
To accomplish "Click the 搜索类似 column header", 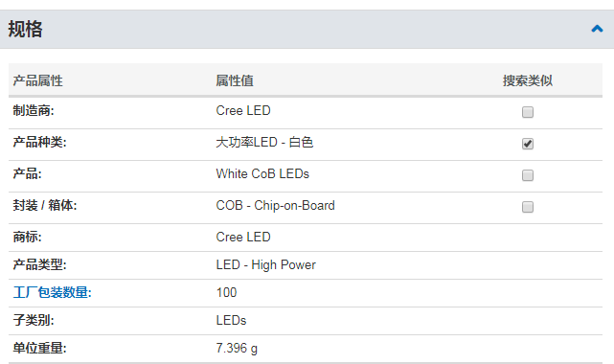I will pos(528,80).
